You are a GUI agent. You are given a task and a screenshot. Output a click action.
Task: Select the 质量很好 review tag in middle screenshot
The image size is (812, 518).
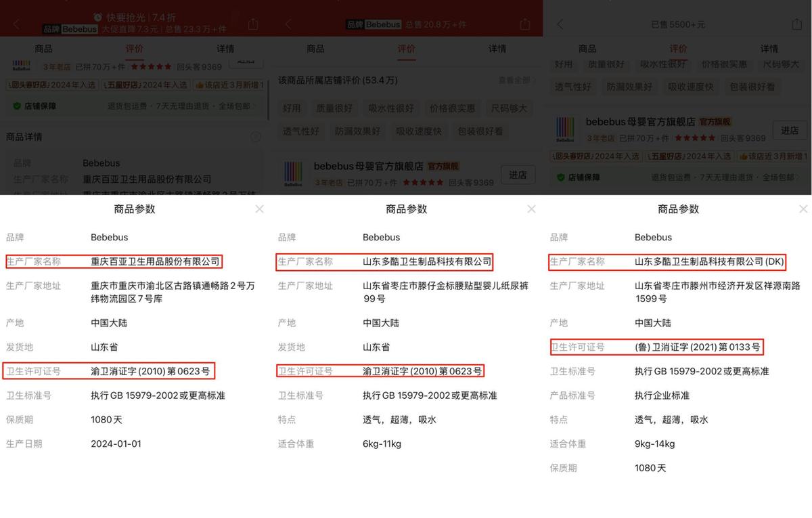coord(334,108)
